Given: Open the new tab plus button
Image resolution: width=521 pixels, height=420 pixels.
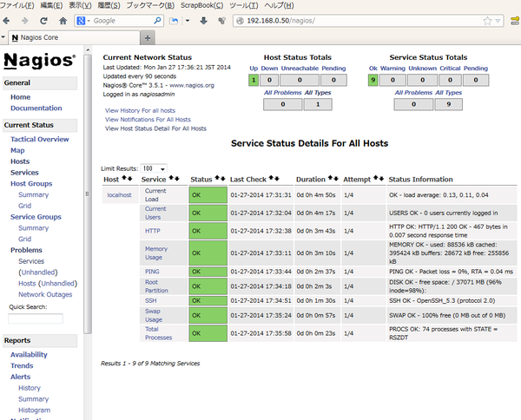Looking at the screenshot, I should [x=148, y=38].
